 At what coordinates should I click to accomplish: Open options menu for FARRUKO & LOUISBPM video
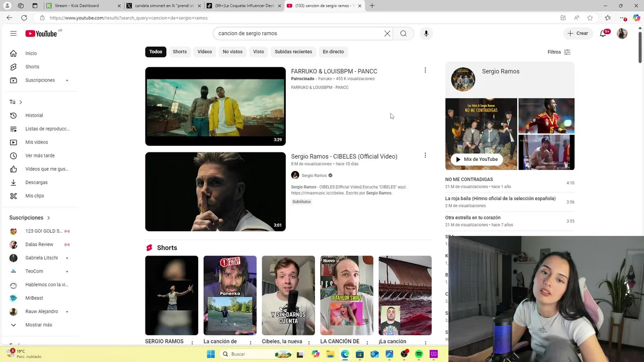(x=425, y=70)
